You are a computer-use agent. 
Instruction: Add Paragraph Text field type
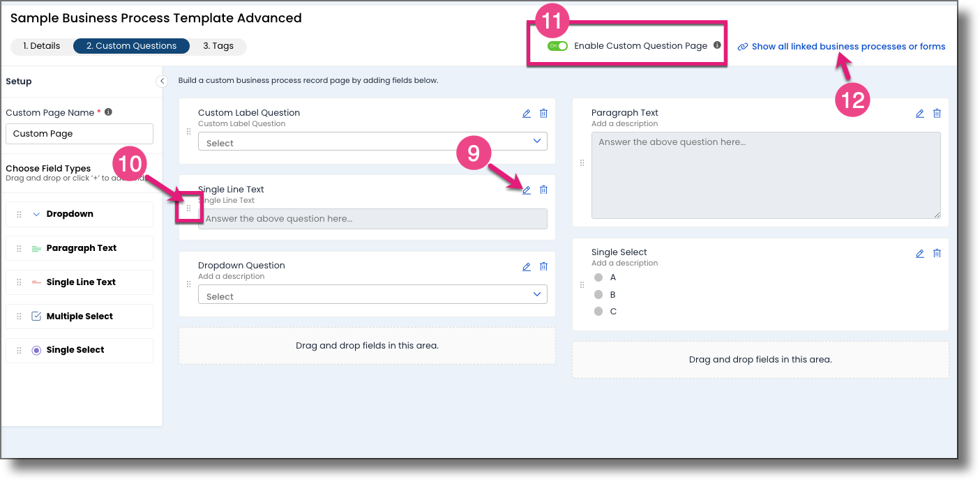point(80,248)
